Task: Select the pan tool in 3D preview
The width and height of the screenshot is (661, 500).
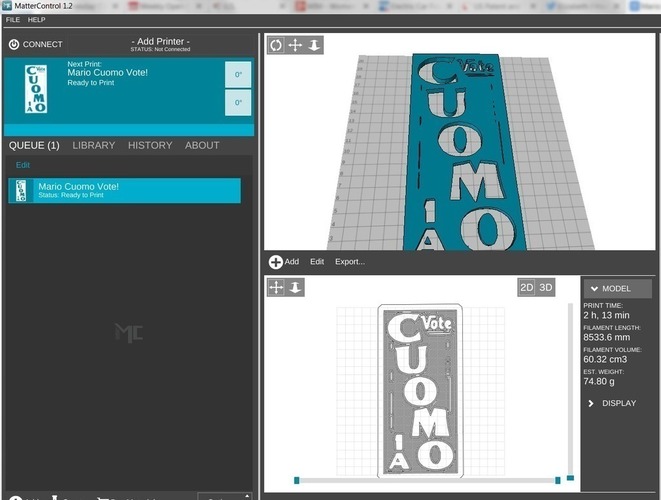Action: point(295,45)
